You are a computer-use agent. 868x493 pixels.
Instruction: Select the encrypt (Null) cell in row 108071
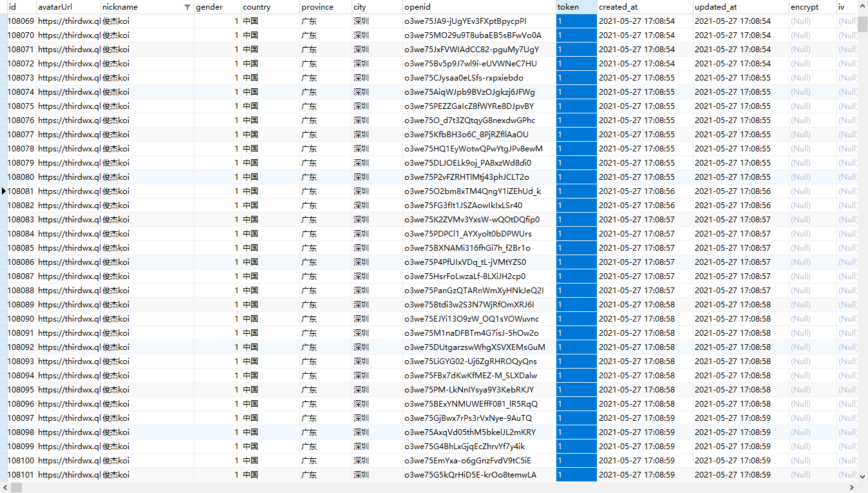coord(813,50)
